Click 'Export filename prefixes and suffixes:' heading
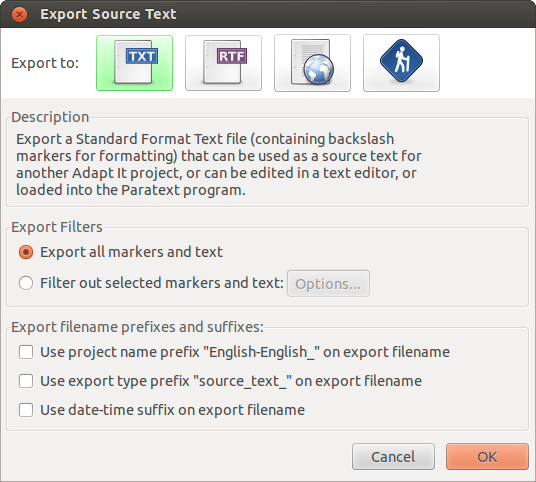536x482 pixels. (x=137, y=327)
